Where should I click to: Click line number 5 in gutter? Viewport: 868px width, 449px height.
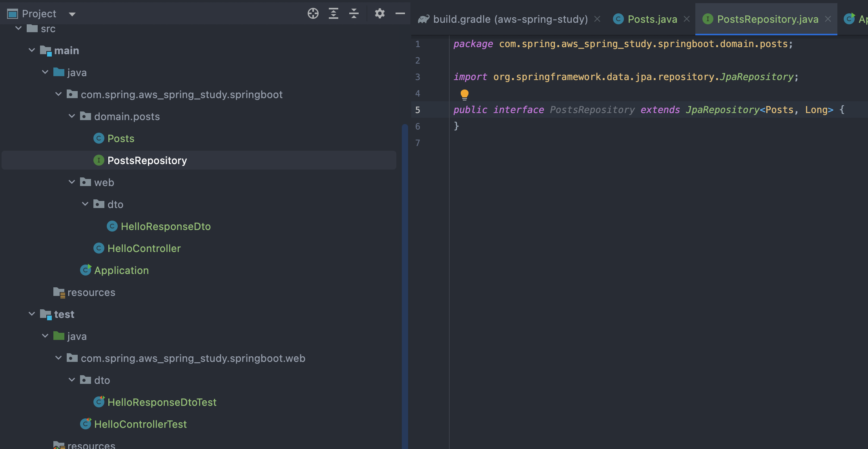(x=418, y=110)
